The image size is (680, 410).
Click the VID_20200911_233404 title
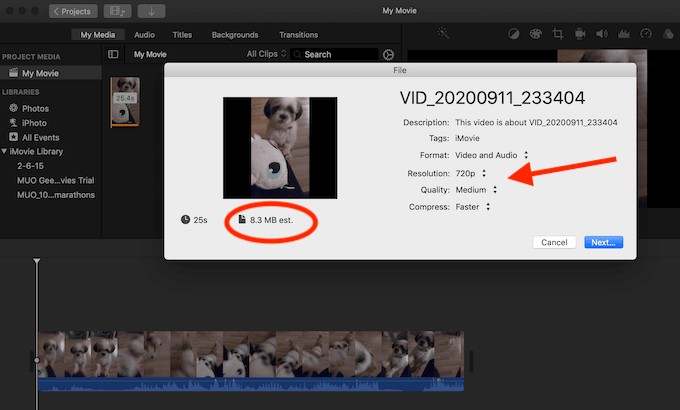[x=492, y=98]
